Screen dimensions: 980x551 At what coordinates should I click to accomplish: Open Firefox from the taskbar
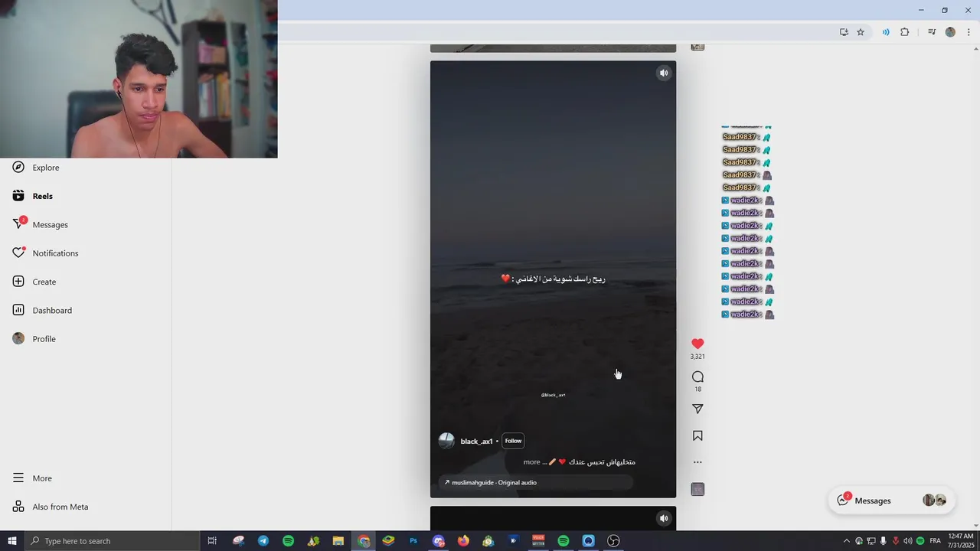[x=463, y=541]
